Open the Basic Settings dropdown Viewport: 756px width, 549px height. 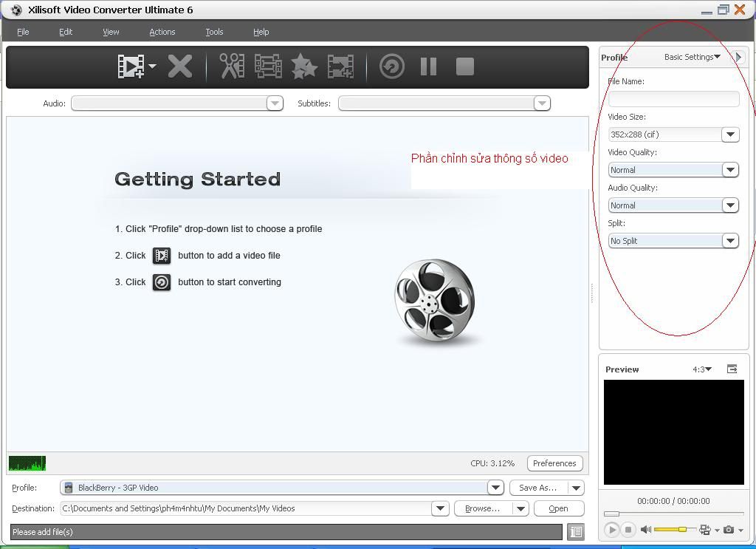pyautogui.click(x=693, y=57)
